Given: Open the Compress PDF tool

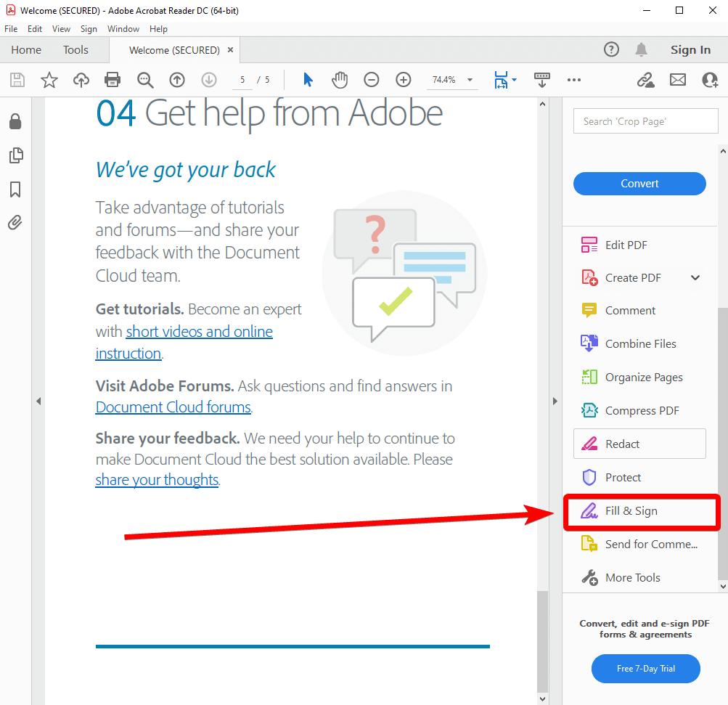Looking at the screenshot, I should (x=639, y=410).
